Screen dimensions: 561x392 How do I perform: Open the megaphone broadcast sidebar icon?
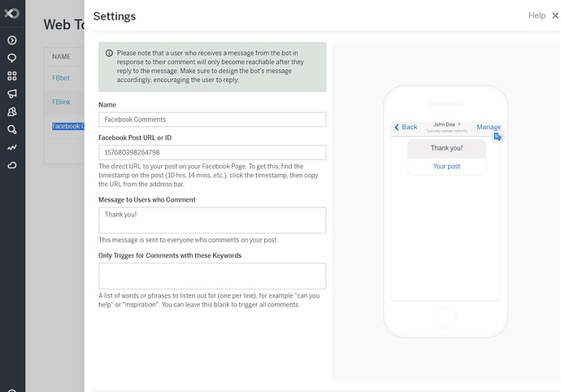(12, 94)
